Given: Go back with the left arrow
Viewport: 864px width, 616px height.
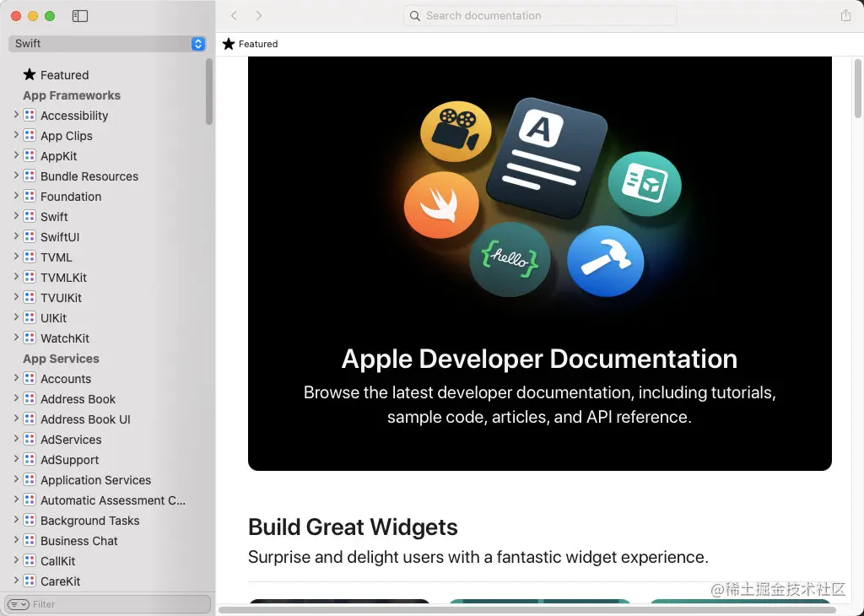Looking at the screenshot, I should pos(235,16).
